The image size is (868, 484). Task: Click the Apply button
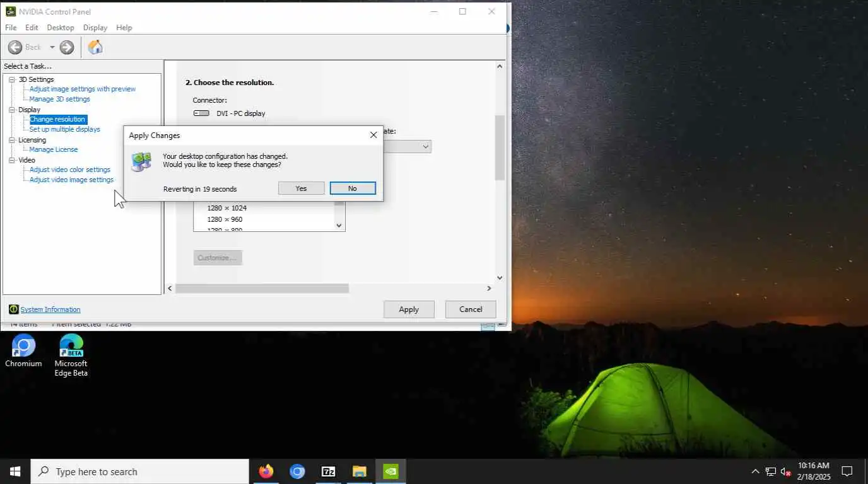[409, 309]
